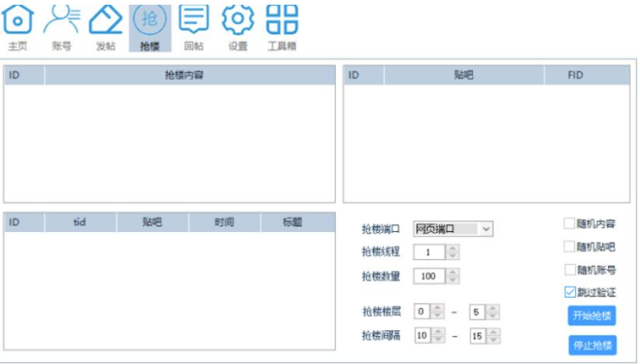Click the FID column header
Screen dimensions: 640x364
tap(575, 75)
